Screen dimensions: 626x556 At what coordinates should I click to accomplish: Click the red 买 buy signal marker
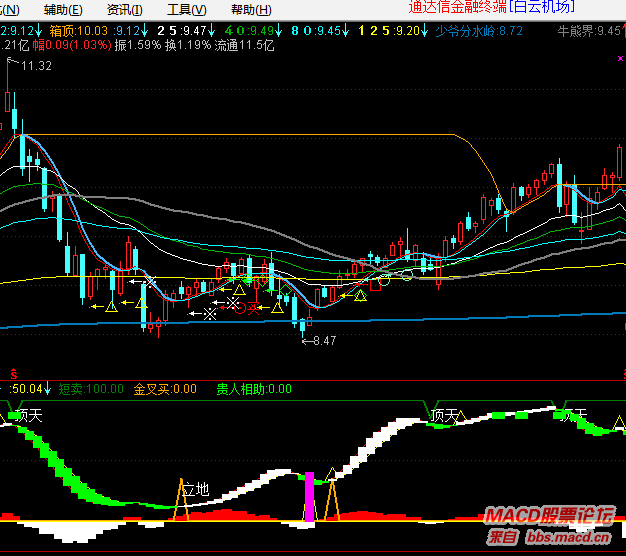253,308
